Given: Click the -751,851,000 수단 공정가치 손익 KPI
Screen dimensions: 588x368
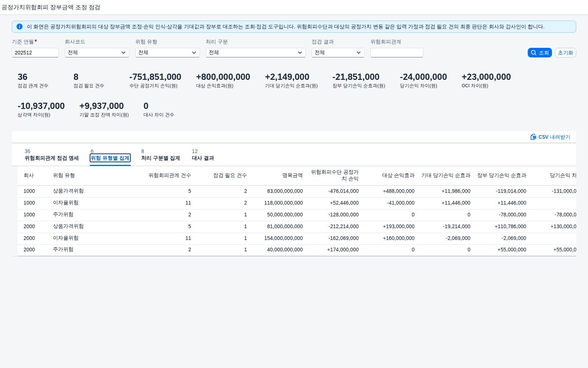Looking at the screenshot, I should tap(155, 77).
